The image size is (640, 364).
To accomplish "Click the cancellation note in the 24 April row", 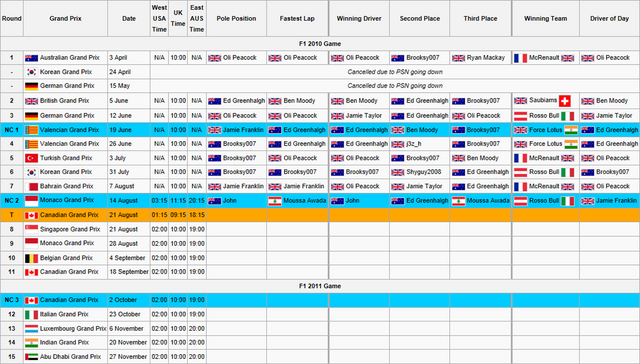I will (x=395, y=72).
